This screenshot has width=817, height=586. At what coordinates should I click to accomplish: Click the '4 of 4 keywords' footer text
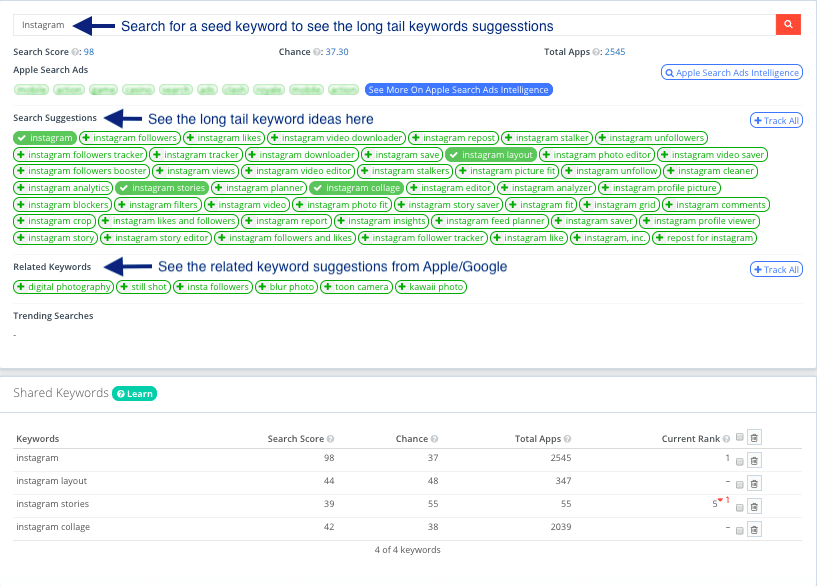tap(407, 550)
